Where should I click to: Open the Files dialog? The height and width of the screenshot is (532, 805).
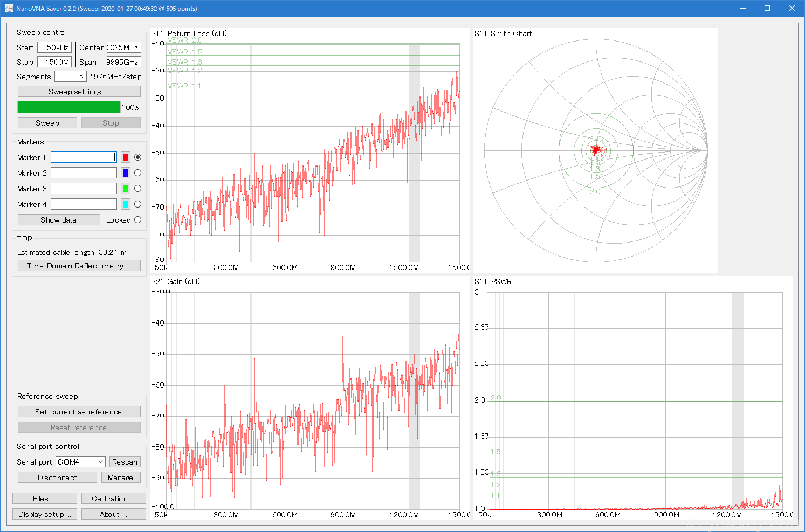click(x=45, y=499)
